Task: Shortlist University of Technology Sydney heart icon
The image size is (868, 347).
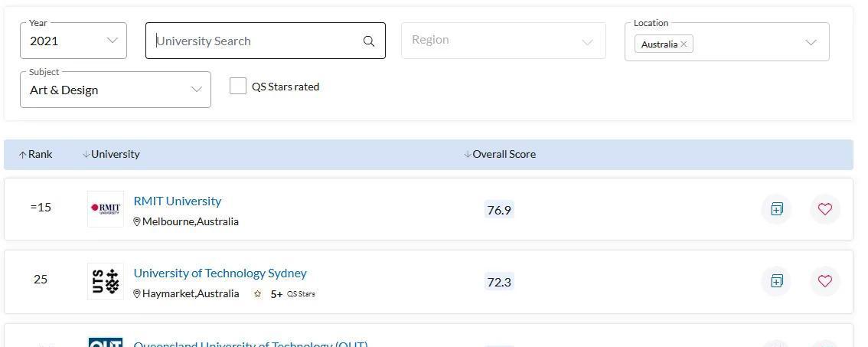Action: (x=825, y=281)
